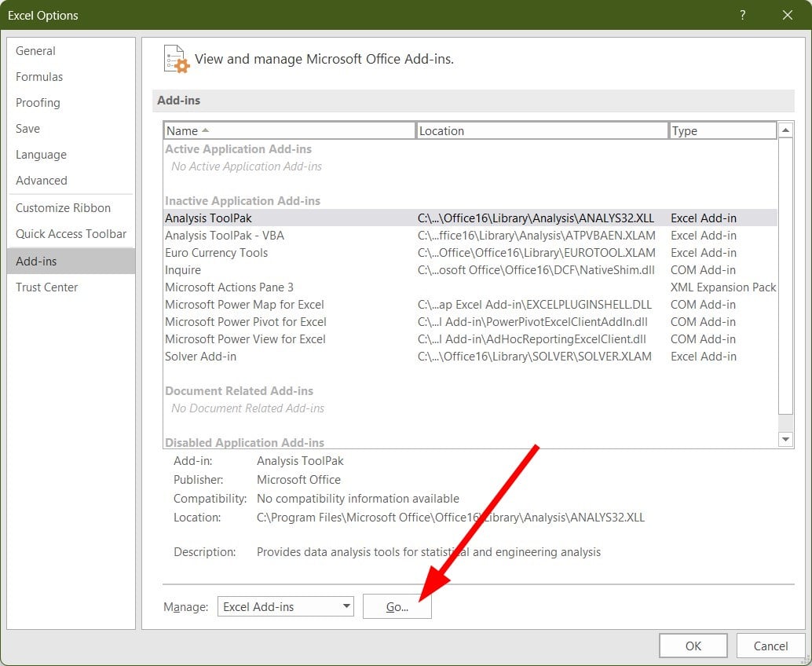Cancel the Excel Options dialog
Screen dimensions: 812x666
pyautogui.click(x=770, y=646)
